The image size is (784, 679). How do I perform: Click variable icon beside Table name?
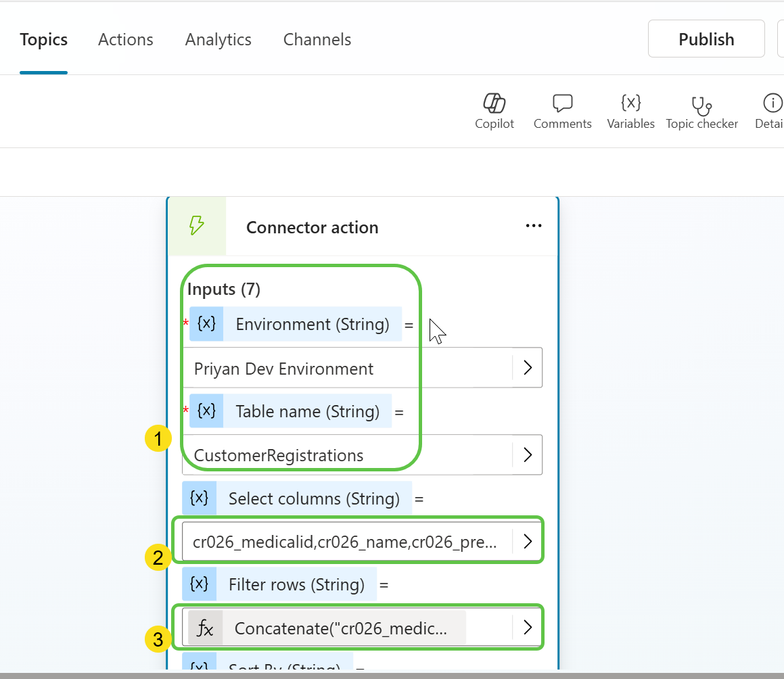(x=206, y=411)
